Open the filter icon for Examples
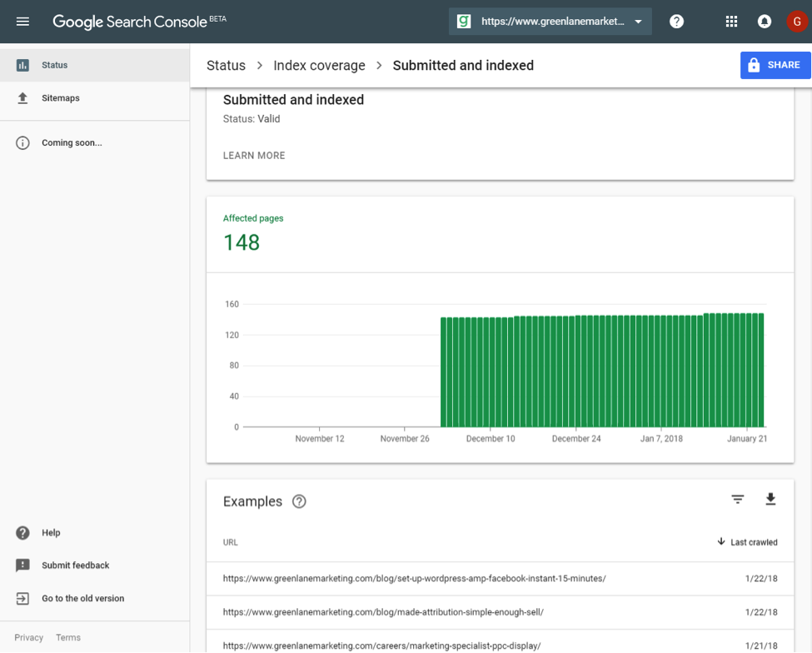Viewport: 812px width, 653px height. (x=737, y=499)
